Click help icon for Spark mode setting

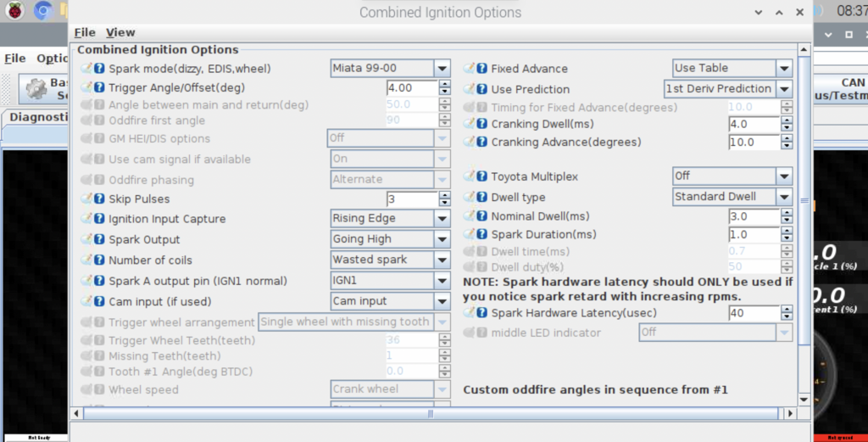[x=99, y=69]
